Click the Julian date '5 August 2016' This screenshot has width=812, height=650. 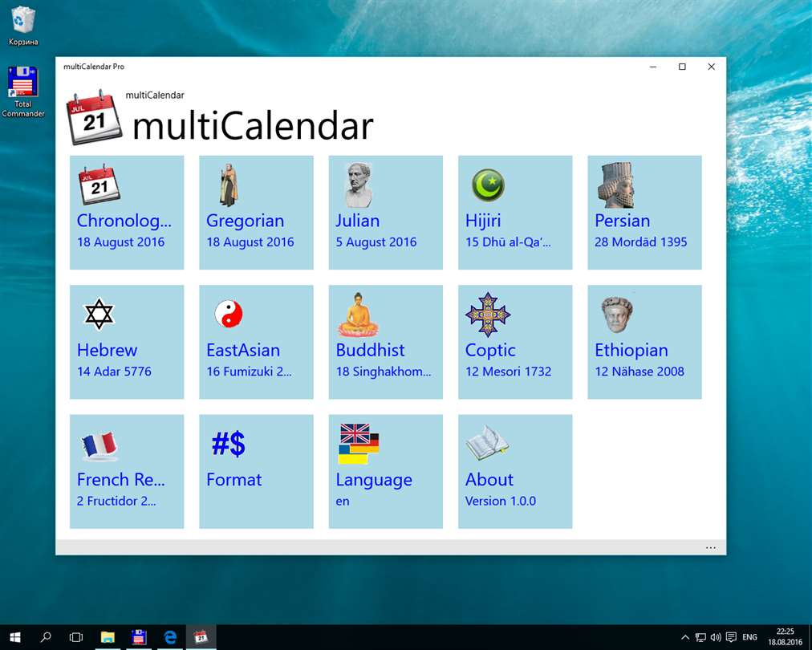(x=376, y=242)
